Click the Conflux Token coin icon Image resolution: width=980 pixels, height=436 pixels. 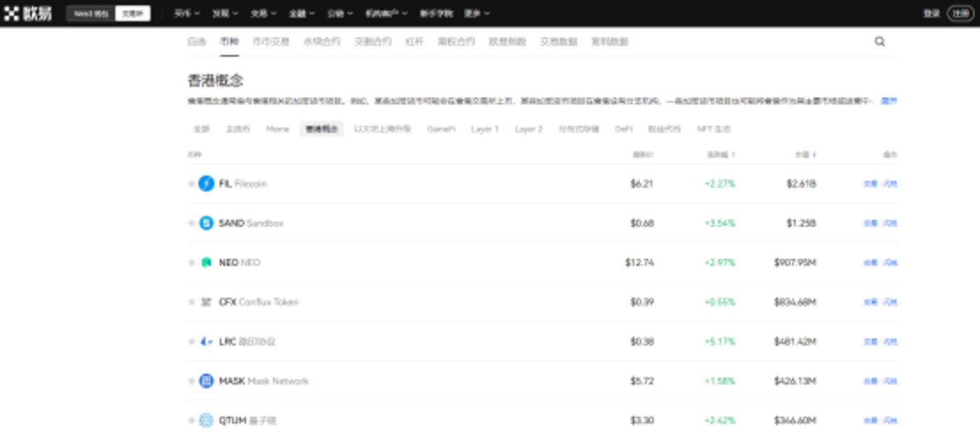tap(206, 302)
